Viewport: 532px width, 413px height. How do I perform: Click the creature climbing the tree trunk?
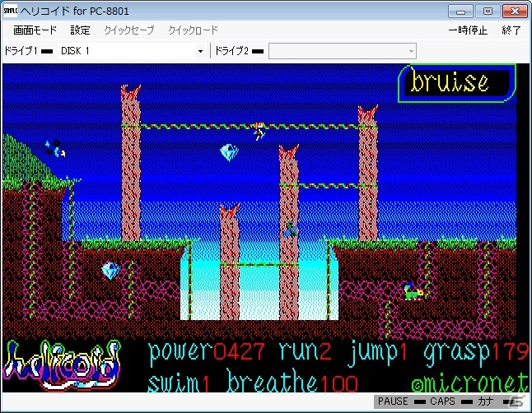pos(290,230)
